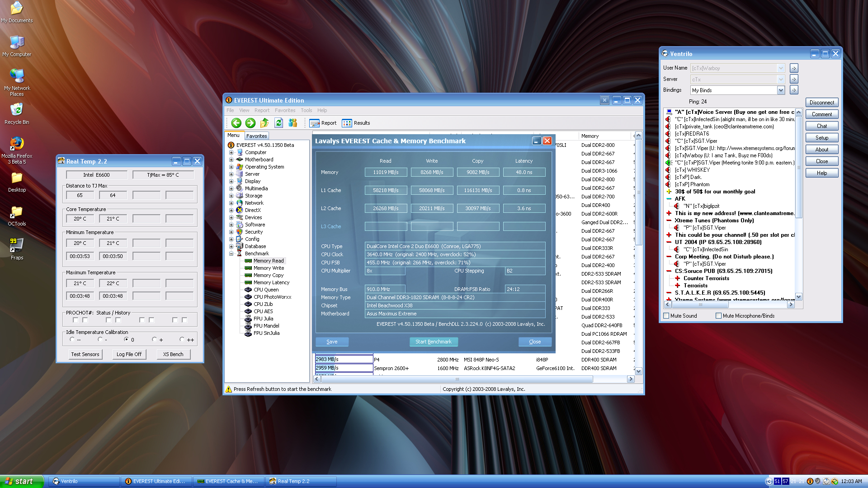Open the Desktop folder icon

coord(17,182)
